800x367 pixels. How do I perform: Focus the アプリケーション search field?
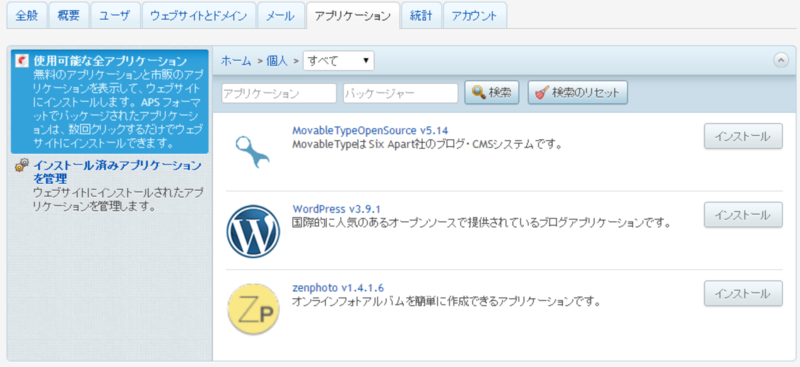(279, 93)
